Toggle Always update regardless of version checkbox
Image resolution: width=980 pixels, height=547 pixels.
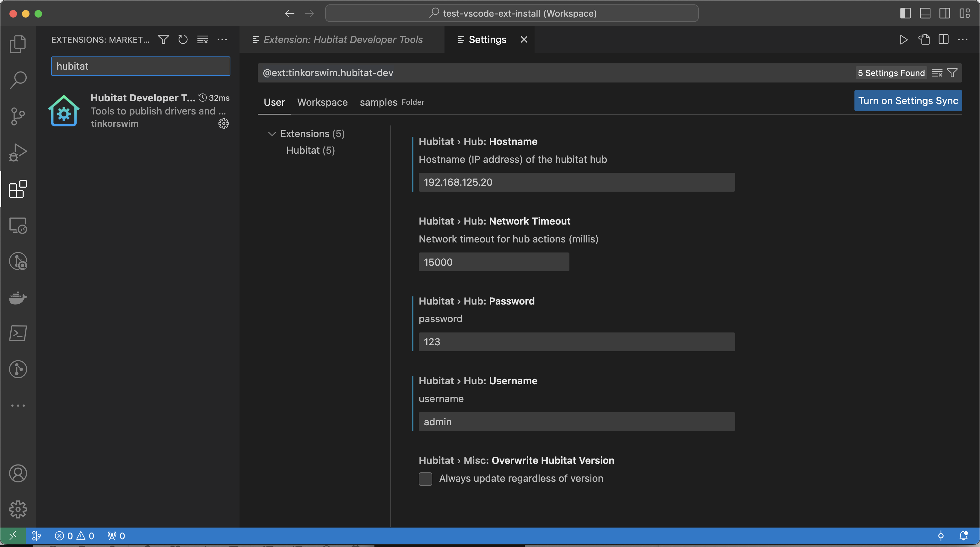point(425,479)
